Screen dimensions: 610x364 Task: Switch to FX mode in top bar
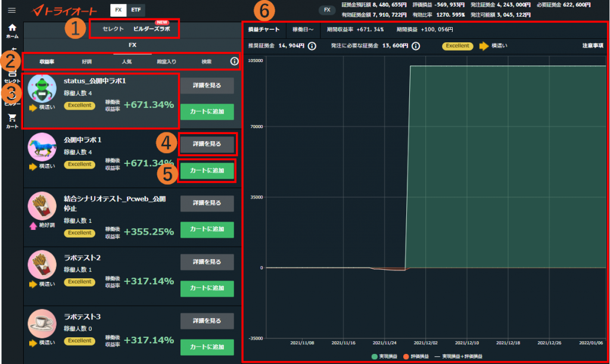coord(119,10)
